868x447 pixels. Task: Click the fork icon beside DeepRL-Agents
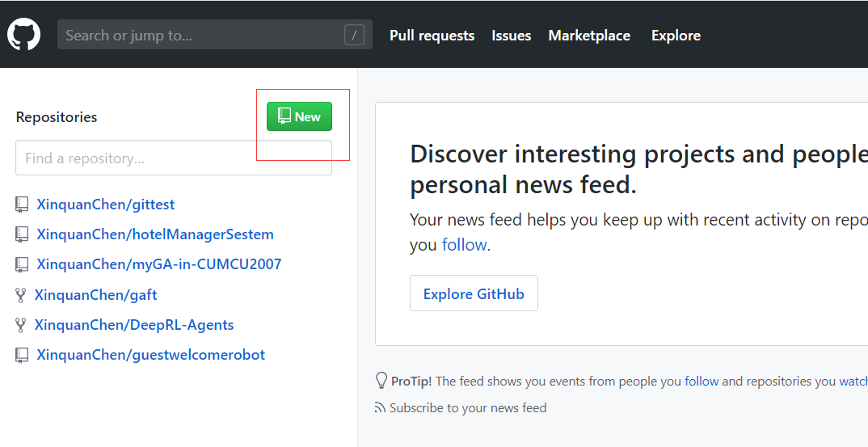[x=20, y=325]
